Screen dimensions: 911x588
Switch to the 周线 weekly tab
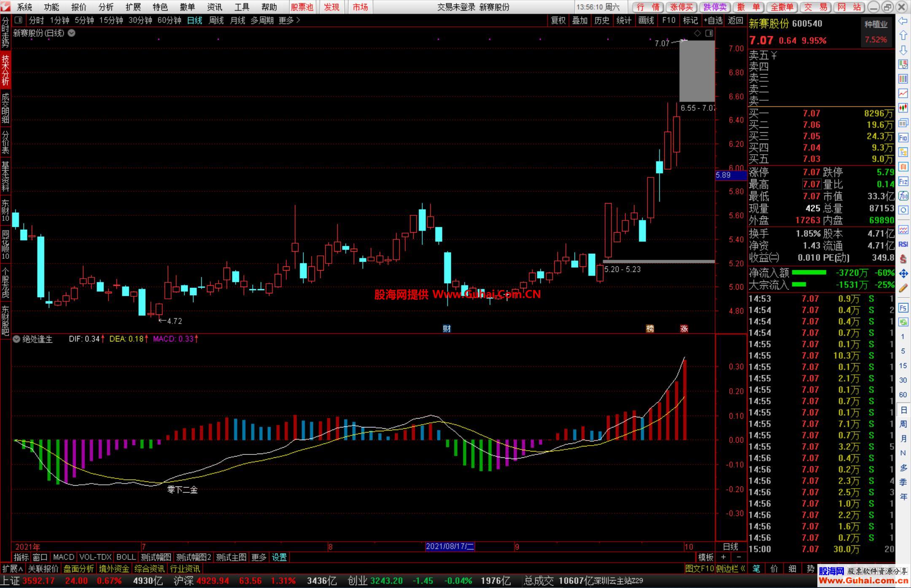pyautogui.click(x=216, y=20)
